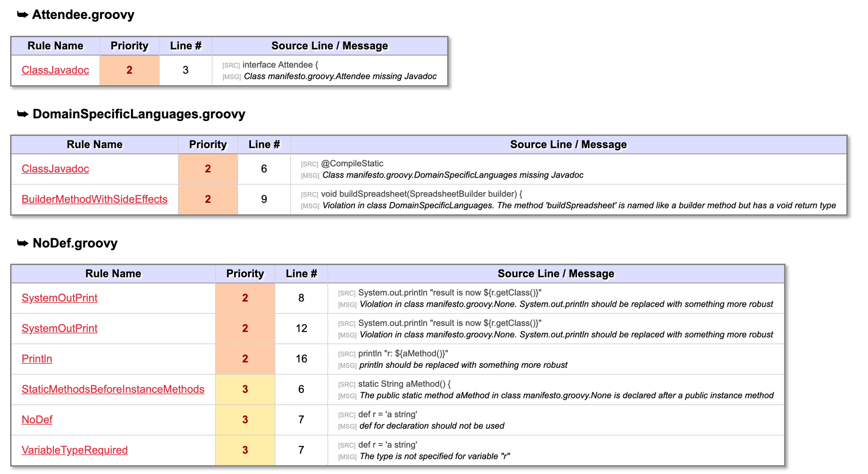Open SystemOutPrint link for line 8
The height and width of the screenshot is (474, 868).
(x=59, y=298)
